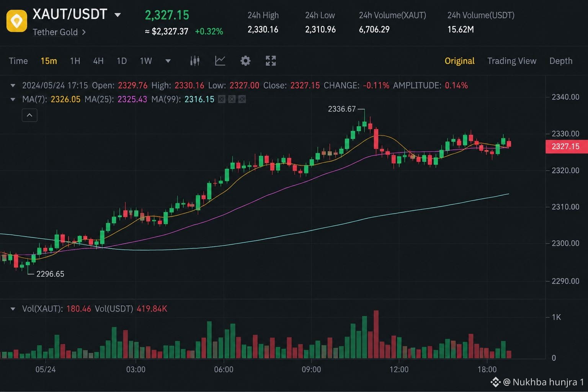
Task: Click first MA indicator box icon
Action: click(222, 100)
